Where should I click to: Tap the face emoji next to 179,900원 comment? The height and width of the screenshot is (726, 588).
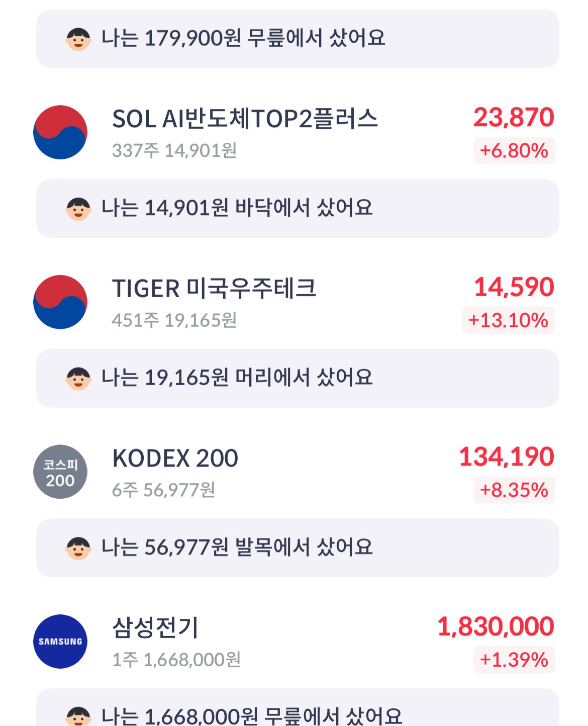click(78, 39)
